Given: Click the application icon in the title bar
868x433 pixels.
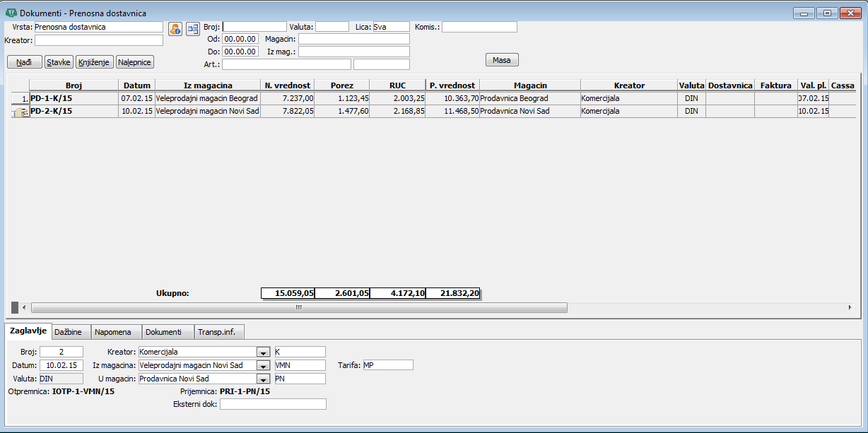Looking at the screenshot, I should pyautogui.click(x=11, y=13).
